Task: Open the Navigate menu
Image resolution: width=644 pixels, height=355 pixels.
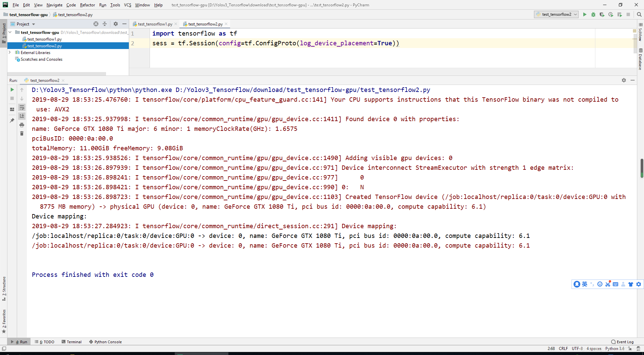Action: pyautogui.click(x=54, y=5)
